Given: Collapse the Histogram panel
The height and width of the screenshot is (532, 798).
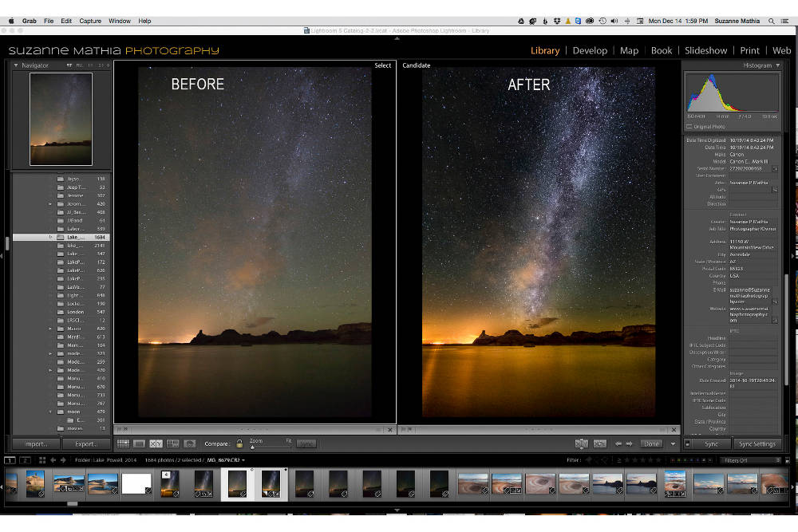Looking at the screenshot, I should pyautogui.click(x=778, y=65).
